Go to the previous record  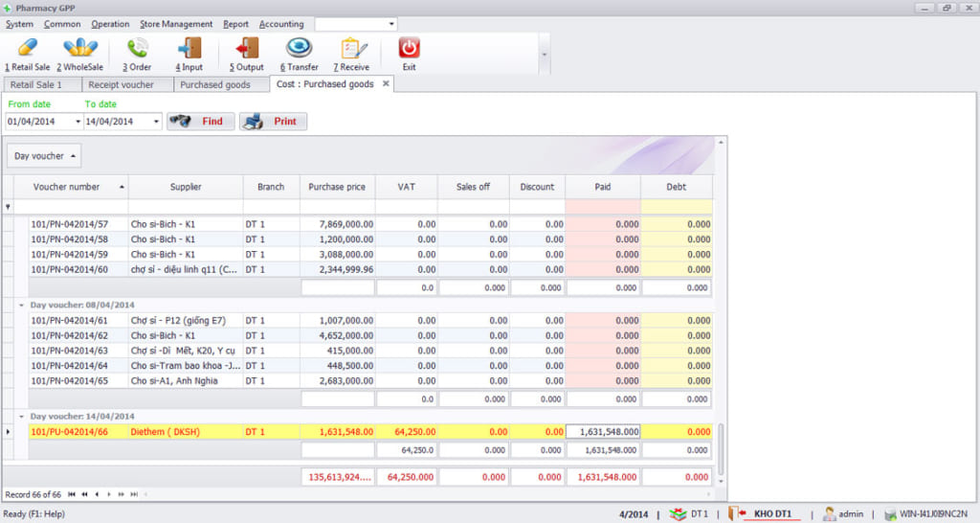97,494
